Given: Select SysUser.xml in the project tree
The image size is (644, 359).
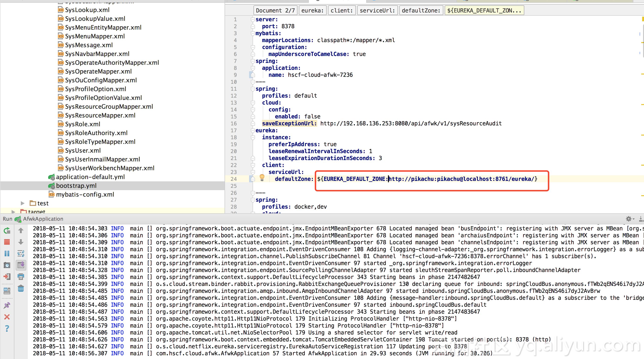Looking at the screenshot, I should point(83,150).
